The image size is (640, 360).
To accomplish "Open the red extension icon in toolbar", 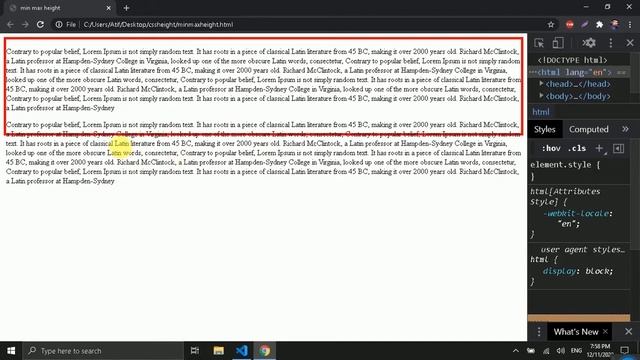I will (570, 24).
